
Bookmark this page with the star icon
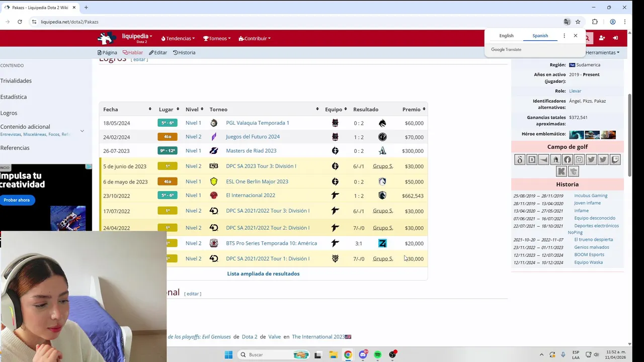coord(578,22)
